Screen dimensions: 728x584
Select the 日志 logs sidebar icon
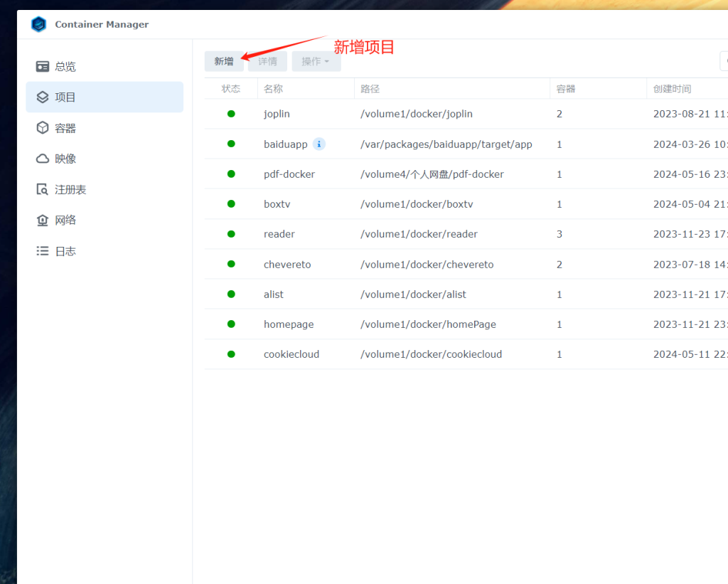pyautogui.click(x=43, y=250)
